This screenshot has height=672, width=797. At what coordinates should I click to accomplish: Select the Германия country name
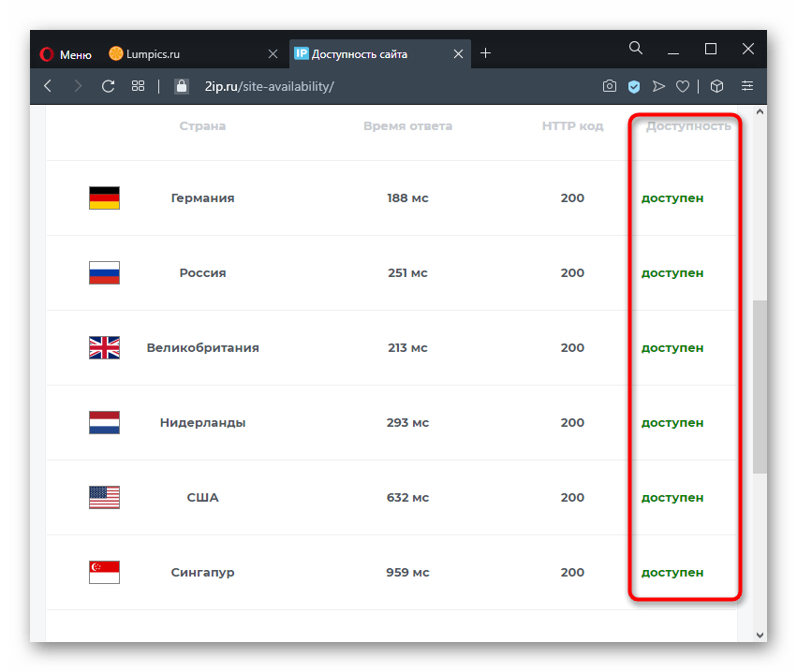[x=202, y=198]
